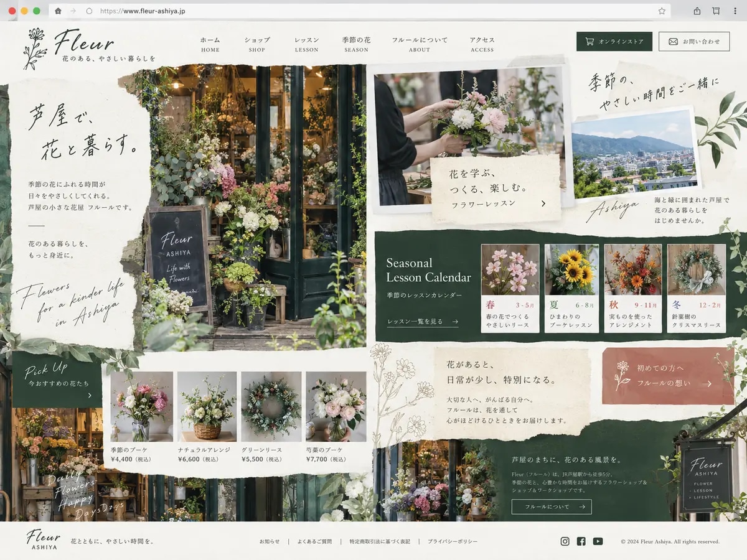The image size is (747, 560).
Task: Bookmark page with star icon
Action: coord(662,11)
